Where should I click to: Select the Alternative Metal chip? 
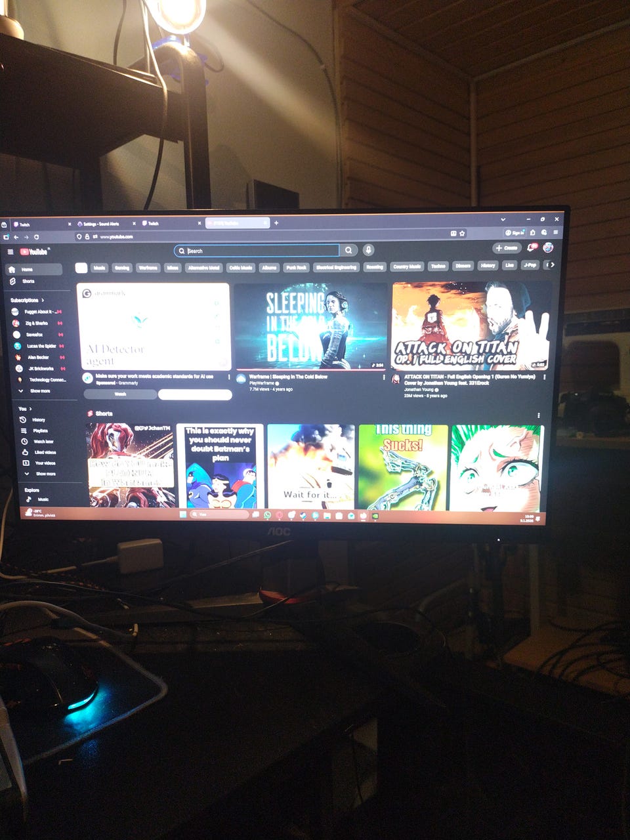pos(203,268)
